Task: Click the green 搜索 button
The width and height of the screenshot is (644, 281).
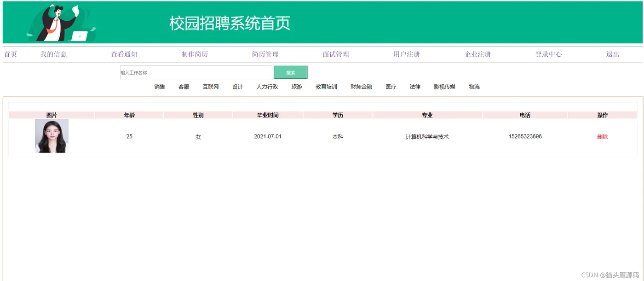Action: coord(291,73)
